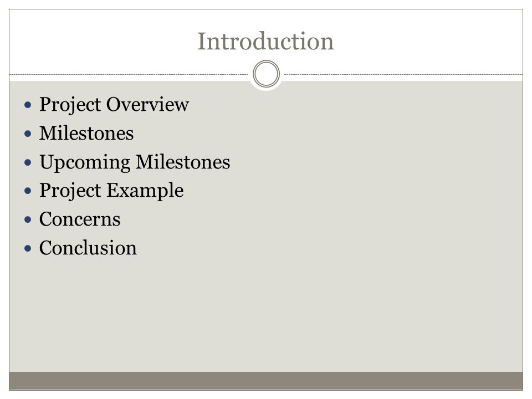The width and height of the screenshot is (532, 399).
Task: Click the Introduction slide title
Action: [265, 41]
